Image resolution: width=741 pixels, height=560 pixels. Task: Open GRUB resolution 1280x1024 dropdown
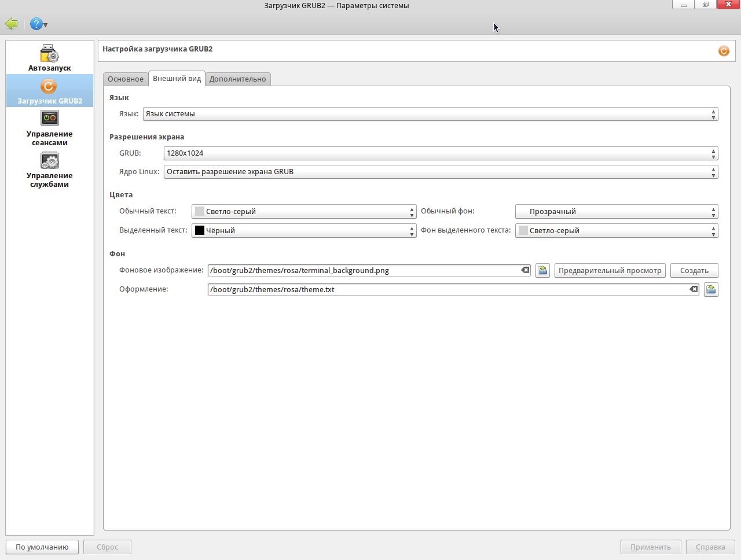pyautogui.click(x=440, y=153)
